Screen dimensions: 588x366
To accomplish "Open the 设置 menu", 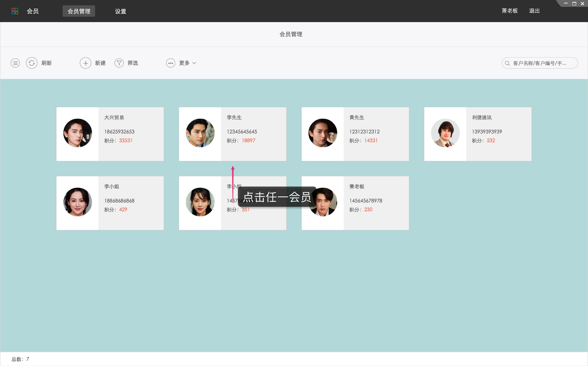I will point(121,11).
